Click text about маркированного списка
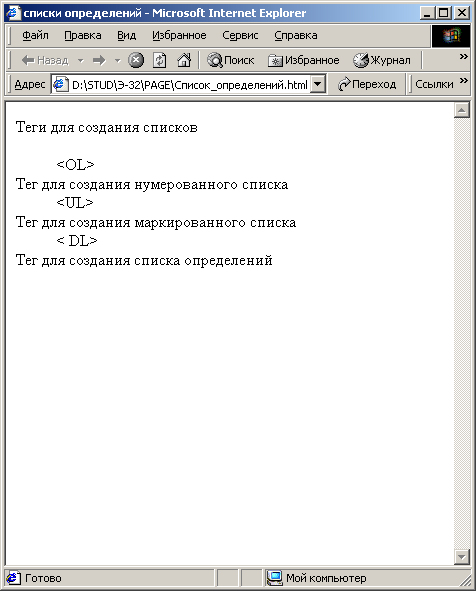 click(x=156, y=223)
